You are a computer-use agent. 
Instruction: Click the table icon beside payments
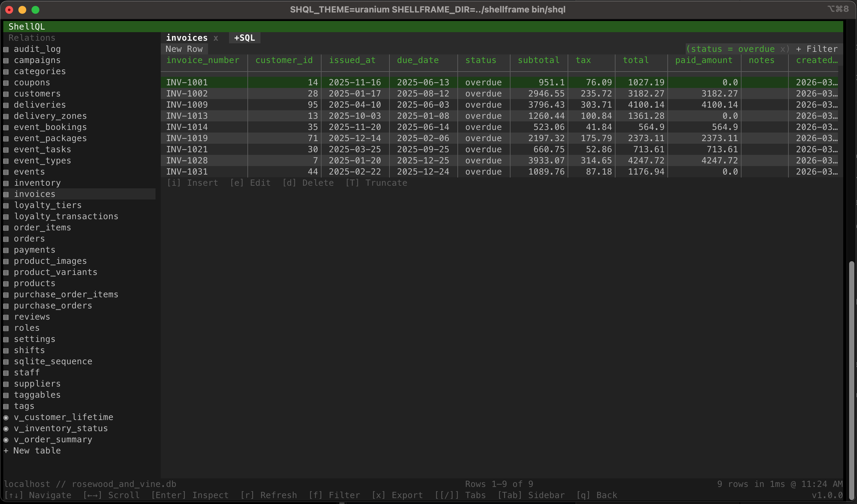6,250
